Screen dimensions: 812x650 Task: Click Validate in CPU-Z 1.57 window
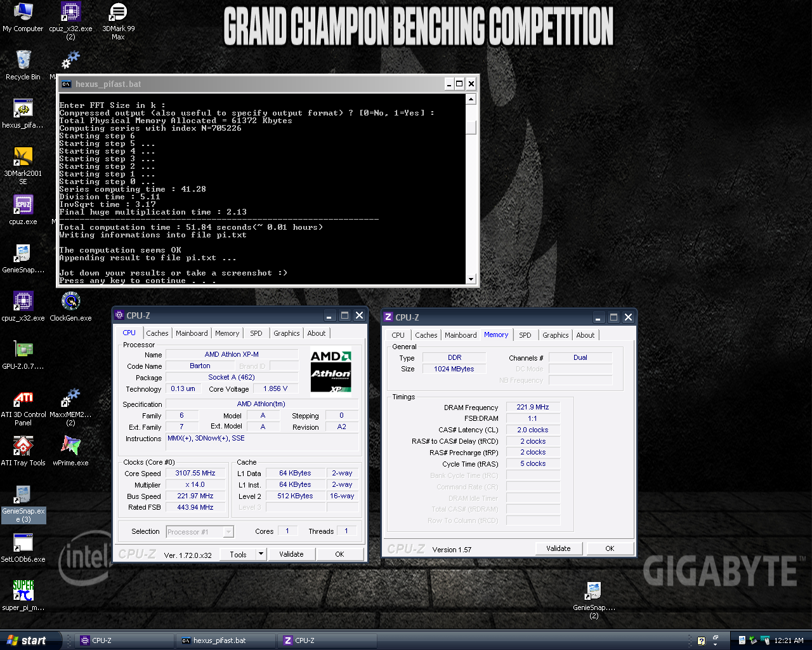tap(558, 548)
